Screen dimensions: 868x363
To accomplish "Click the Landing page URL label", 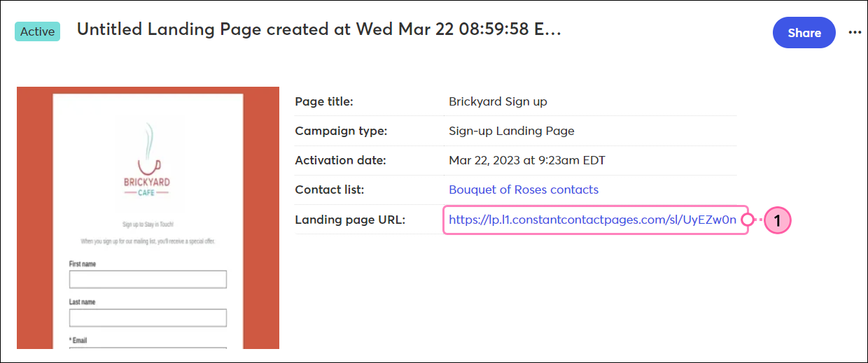I will click(350, 220).
